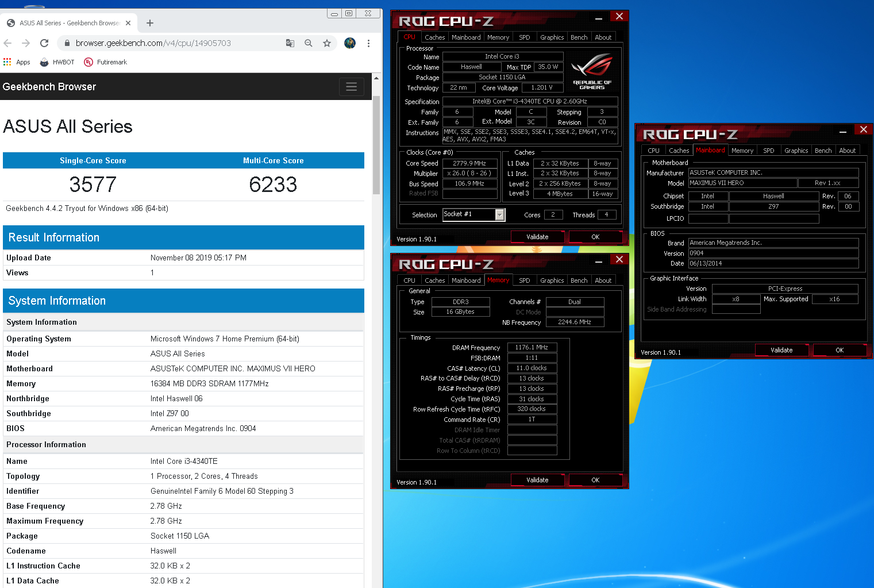874x588 pixels.
Task: Minimize the Chrome window
Action: pos(334,13)
